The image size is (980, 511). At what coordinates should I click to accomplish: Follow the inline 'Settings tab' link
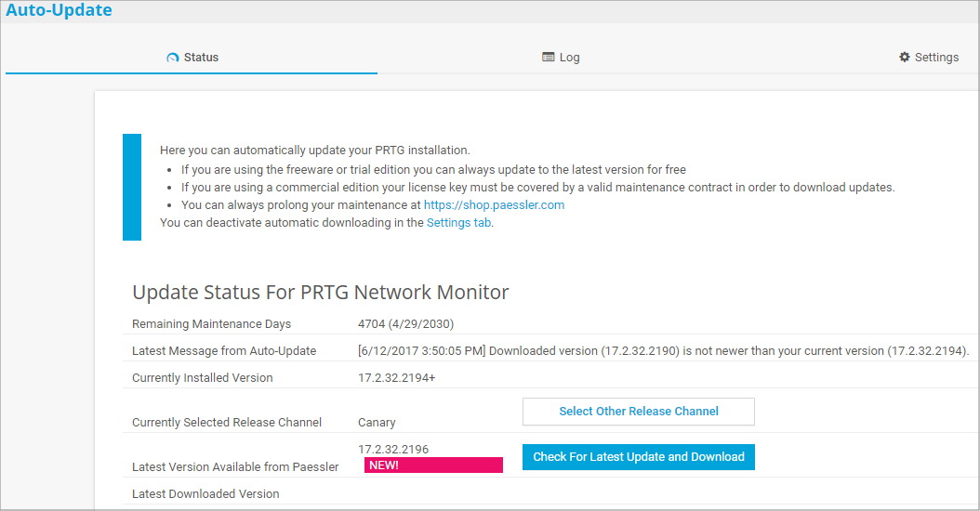pos(458,223)
